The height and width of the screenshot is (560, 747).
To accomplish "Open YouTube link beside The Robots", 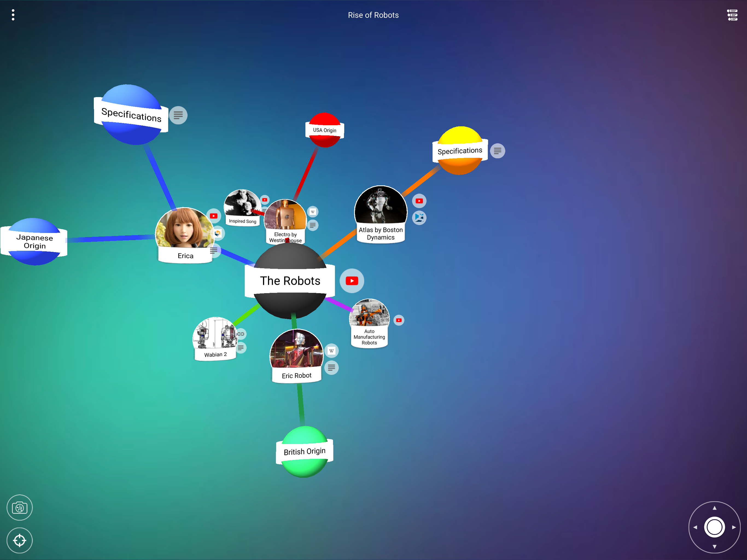I will (x=352, y=281).
